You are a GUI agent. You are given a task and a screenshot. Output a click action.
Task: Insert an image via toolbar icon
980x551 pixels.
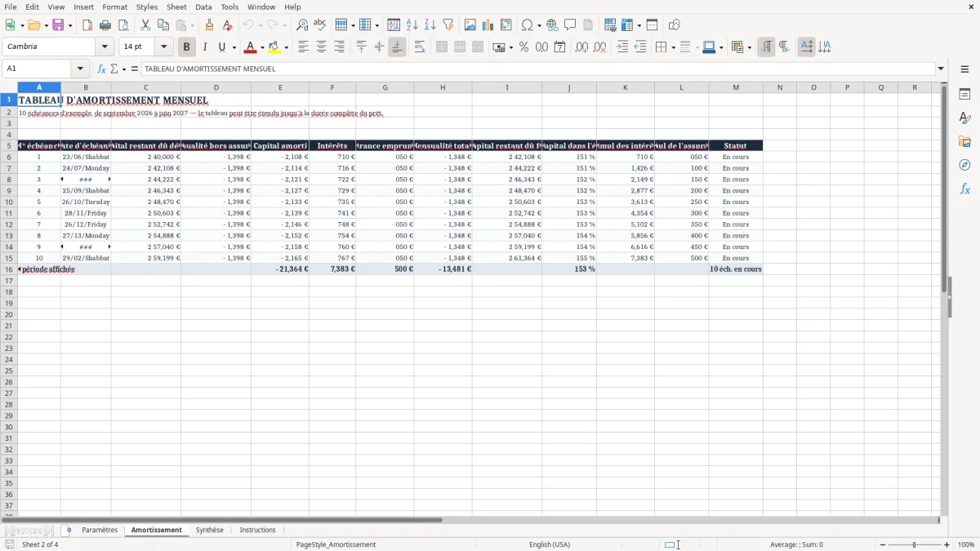coord(470,25)
